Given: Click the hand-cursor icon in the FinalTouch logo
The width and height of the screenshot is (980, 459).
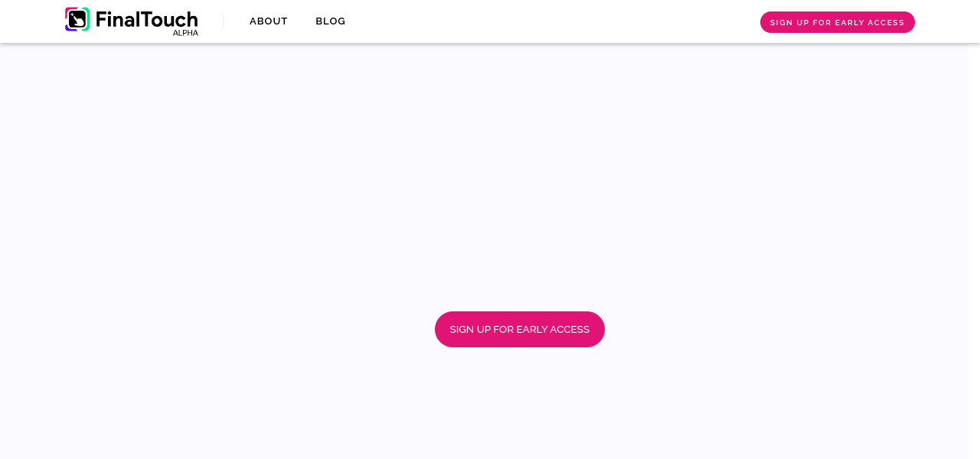Looking at the screenshot, I should (x=78, y=20).
